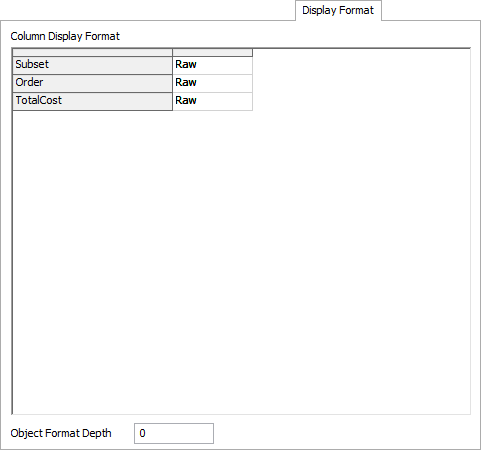Click empty tab strip left of Display Format
Image resolution: width=481 pixels, height=450 pixels.
(x=148, y=10)
